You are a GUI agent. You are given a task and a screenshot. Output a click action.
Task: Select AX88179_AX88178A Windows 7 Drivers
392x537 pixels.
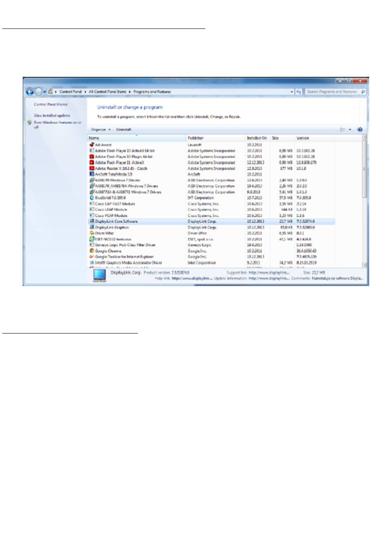coord(211,186)
